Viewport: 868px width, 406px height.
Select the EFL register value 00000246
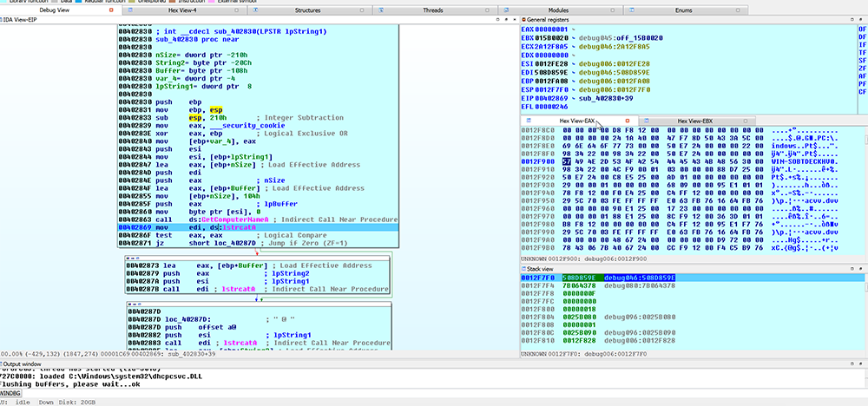tap(552, 106)
